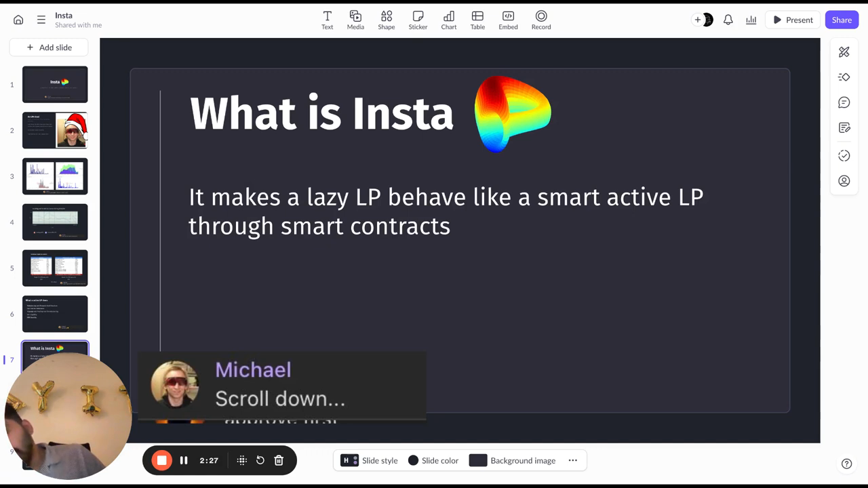The height and width of the screenshot is (488, 868).
Task: Open more slide options ellipsis
Action: click(x=573, y=460)
